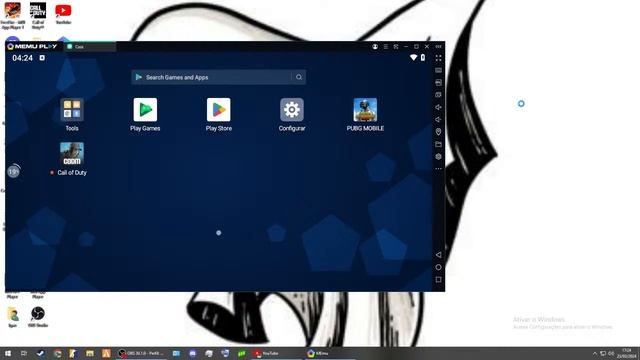The image size is (640, 360).
Task: Decrease volume using lower speaker icon
Action: 438,120
